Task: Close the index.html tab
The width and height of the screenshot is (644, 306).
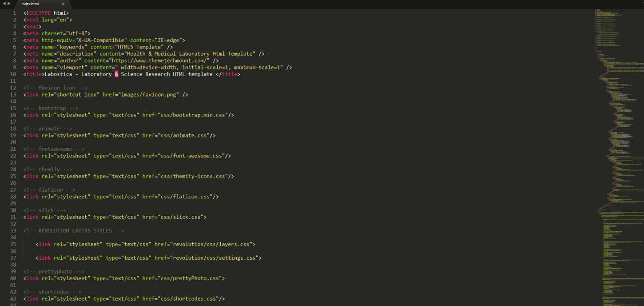Action: (63, 4)
